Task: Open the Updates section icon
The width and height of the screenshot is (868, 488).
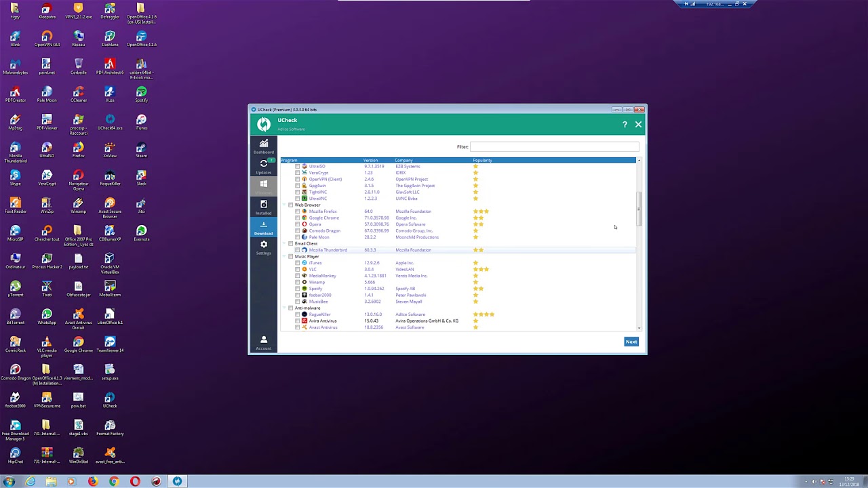Action: 264,166
